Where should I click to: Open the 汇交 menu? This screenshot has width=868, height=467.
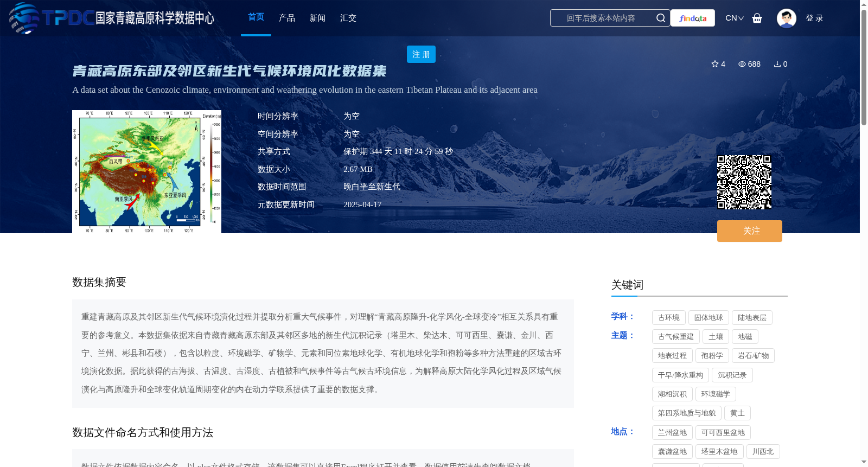[x=348, y=18]
